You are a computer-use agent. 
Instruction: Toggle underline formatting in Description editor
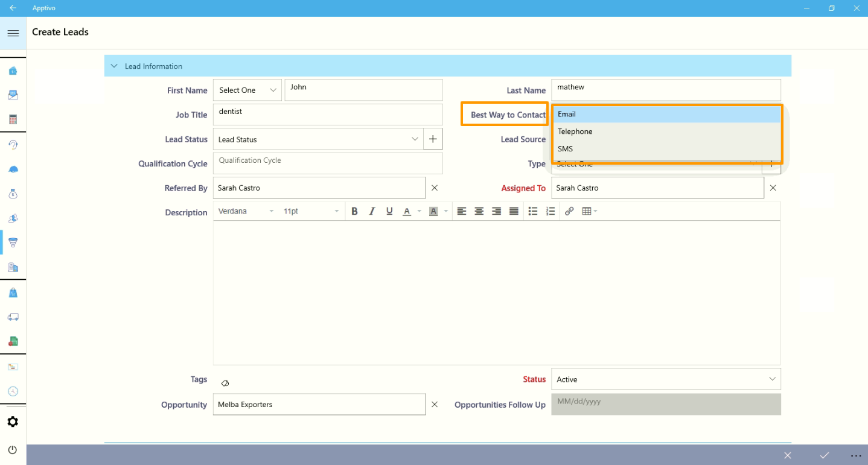(389, 211)
